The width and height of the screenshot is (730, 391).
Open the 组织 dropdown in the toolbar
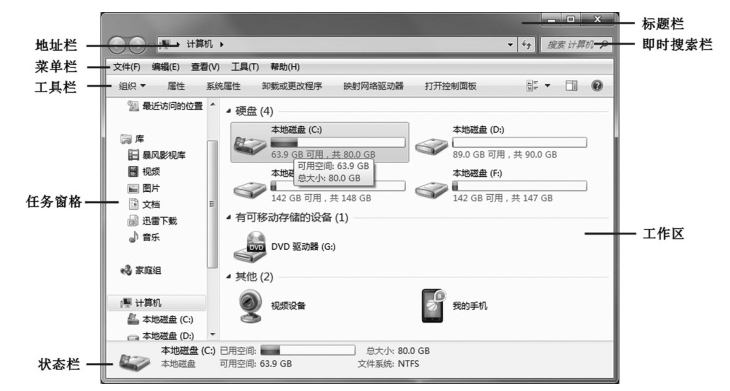point(132,86)
